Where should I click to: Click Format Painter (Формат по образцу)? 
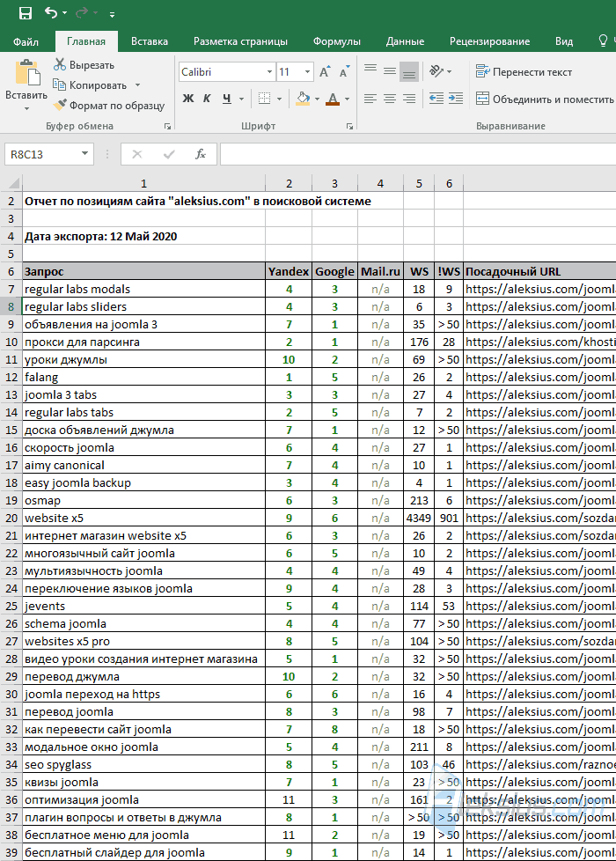[109, 105]
